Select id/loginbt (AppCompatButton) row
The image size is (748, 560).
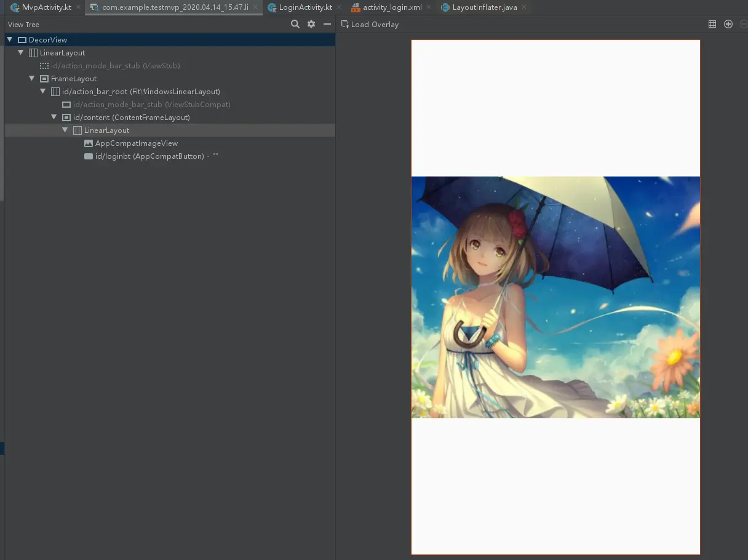(170, 156)
